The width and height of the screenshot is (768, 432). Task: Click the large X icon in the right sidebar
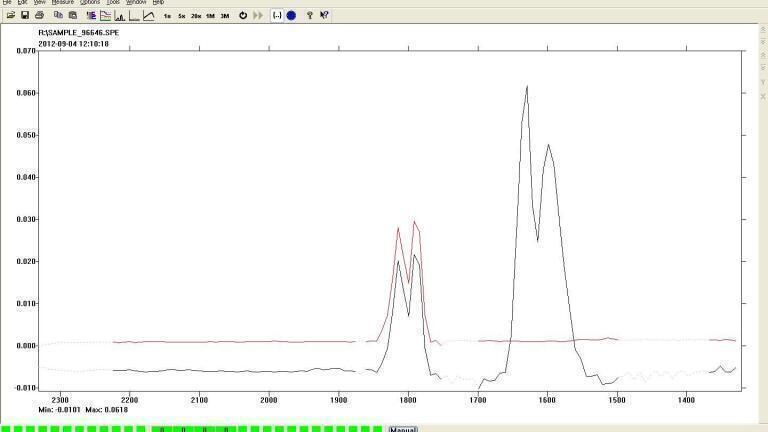(763, 96)
